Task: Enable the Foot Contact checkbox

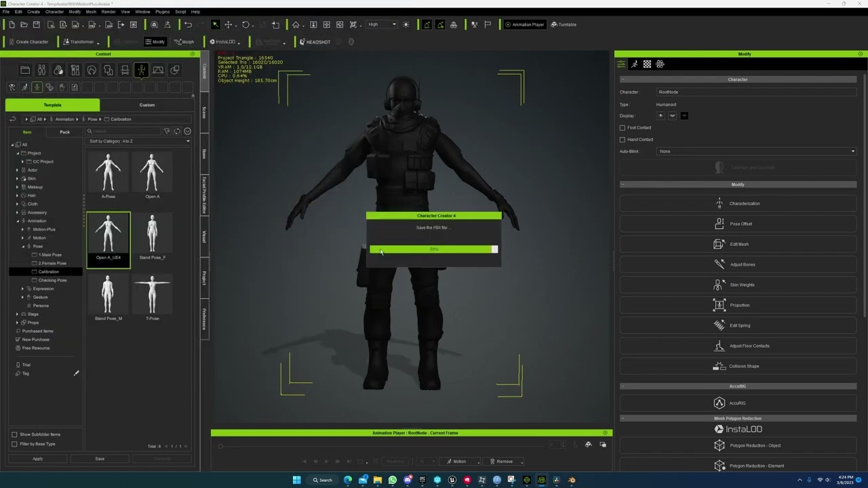Action: (x=623, y=127)
